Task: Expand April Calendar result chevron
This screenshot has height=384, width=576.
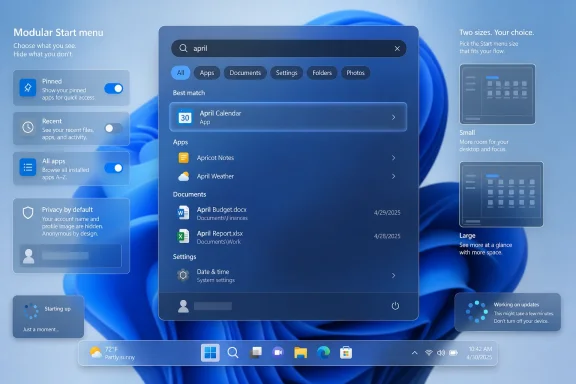Action: (393, 117)
